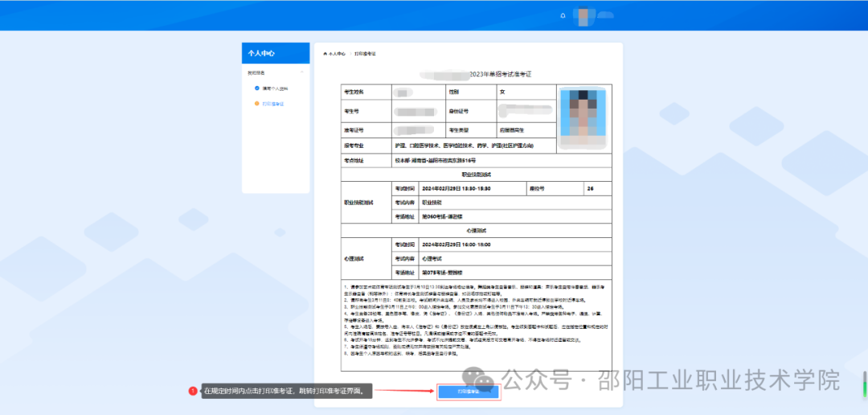Collapse the 我的报名 sidebar section
The height and width of the screenshot is (415, 868).
coord(302,73)
